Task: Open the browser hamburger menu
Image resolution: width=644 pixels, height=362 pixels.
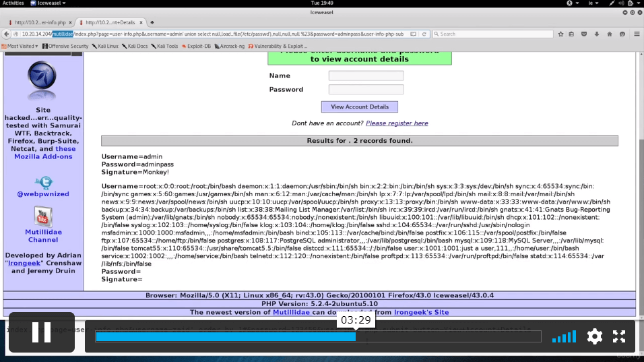Action: pos(637,34)
